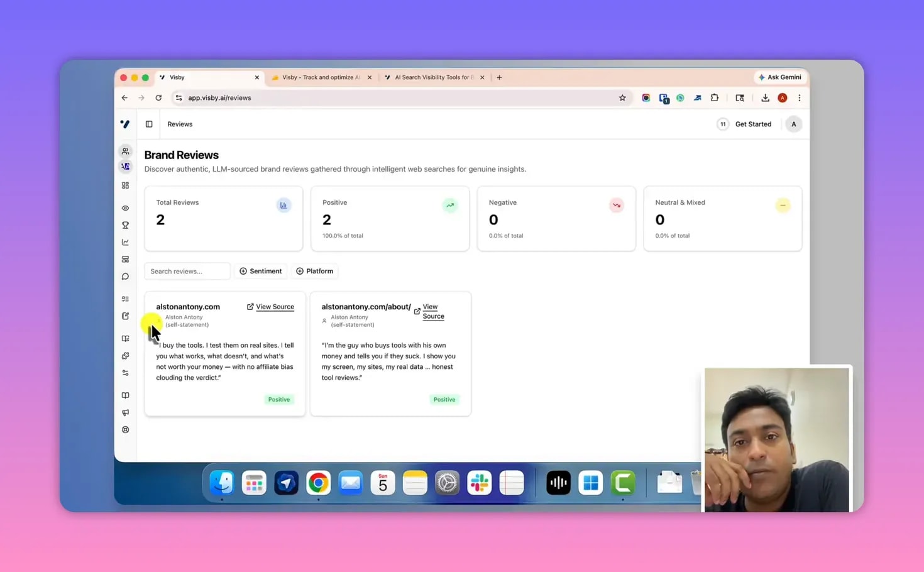
Task: Click the bar-chart icon on Total Reviews card
Action: coord(283,205)
